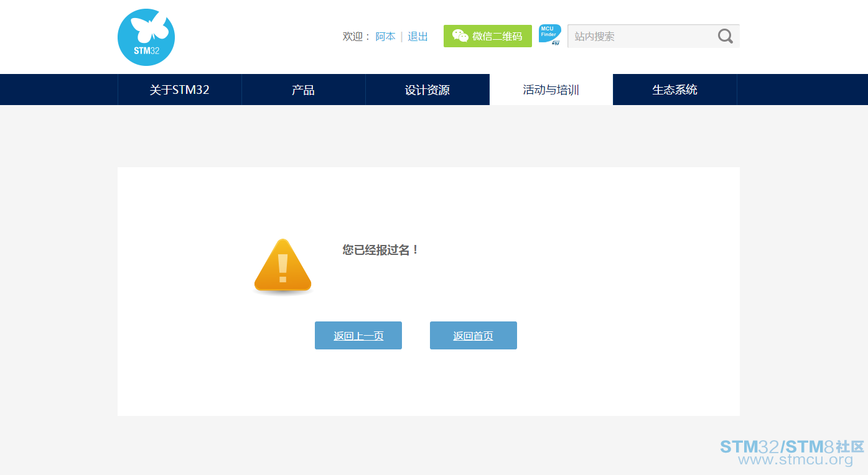
Task: Click the orange warning triangle icon
Action: click(x=282, y=267)
